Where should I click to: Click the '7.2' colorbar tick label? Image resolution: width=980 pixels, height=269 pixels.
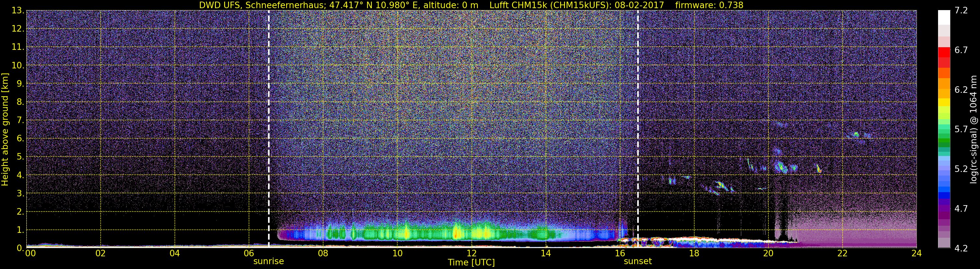point(961,11)
